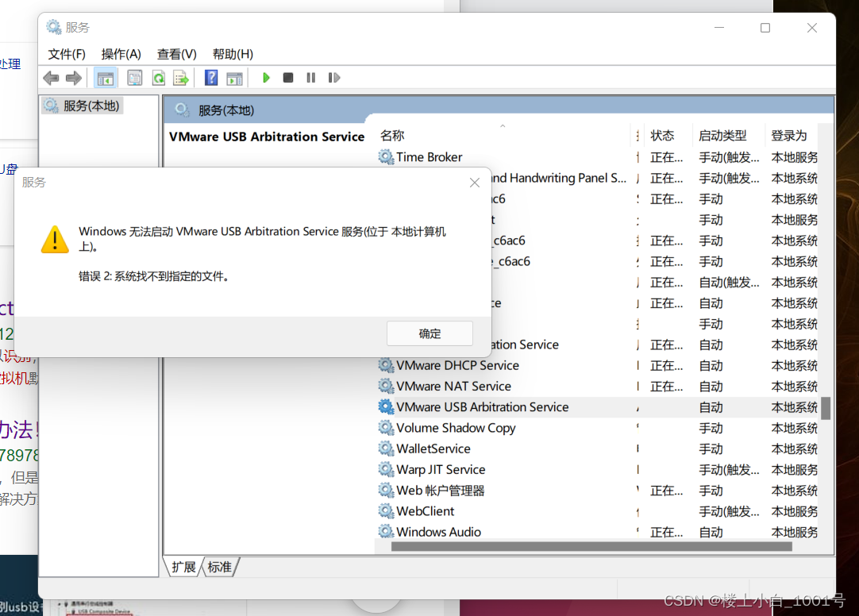Click the gear icon beside WalletService
This screenshot has height=616, width=859.
[x=386, y=449]
